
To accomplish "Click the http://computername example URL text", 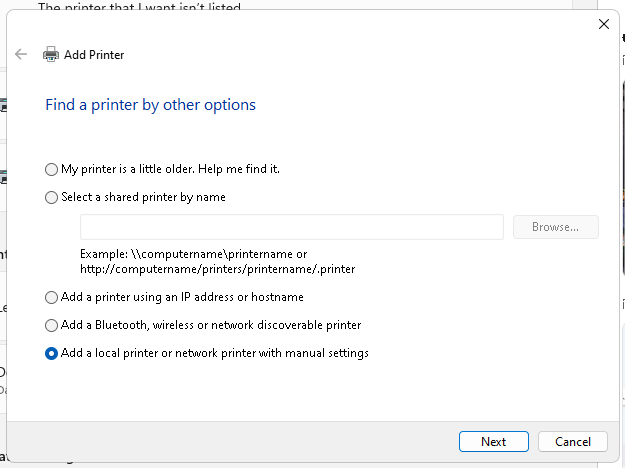I will coord(218,269).
